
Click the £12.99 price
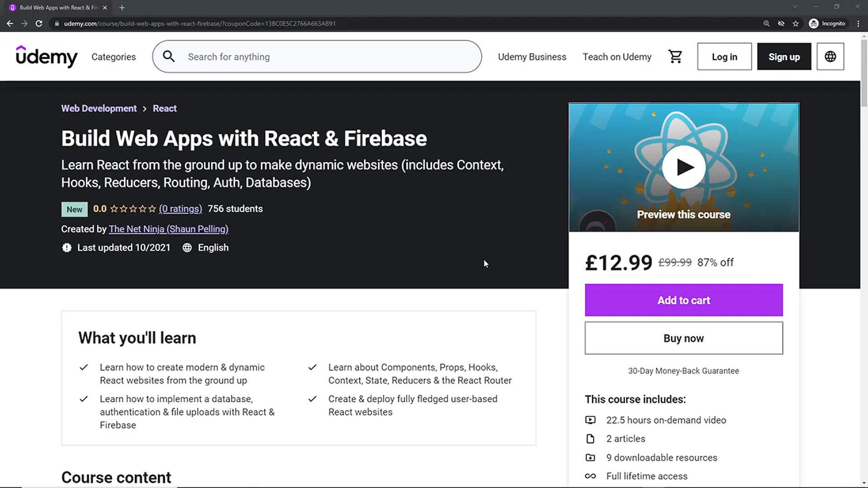click(618, 263)
